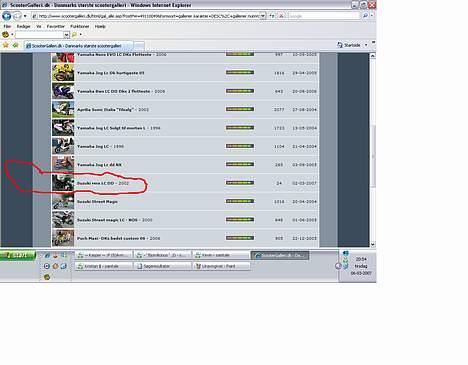Open the Funktioner menu
This screenshot has height=365, width=468.
[80, 26]
